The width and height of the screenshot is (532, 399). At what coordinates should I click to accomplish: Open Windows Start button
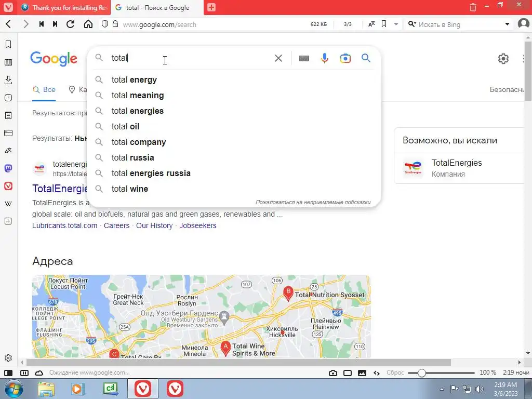tap(14, 389)
